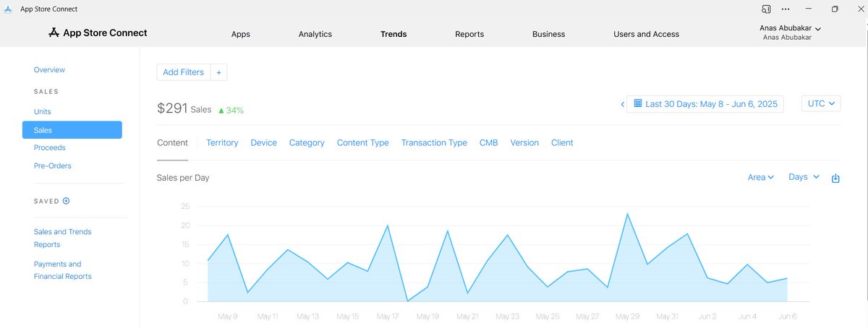Click the App Store Connect logo icon
868x328 pixels.
pyautogui.click(x=54, y=33)
